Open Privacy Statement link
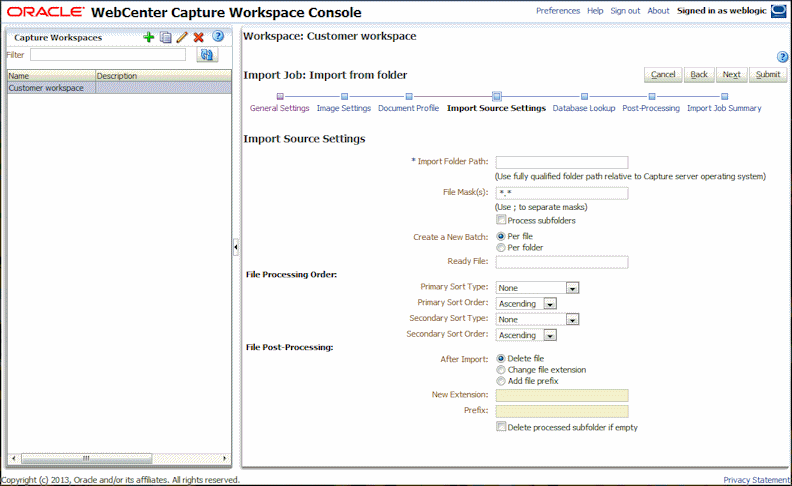Screen dimensions: 792x486 click(756, 480)
